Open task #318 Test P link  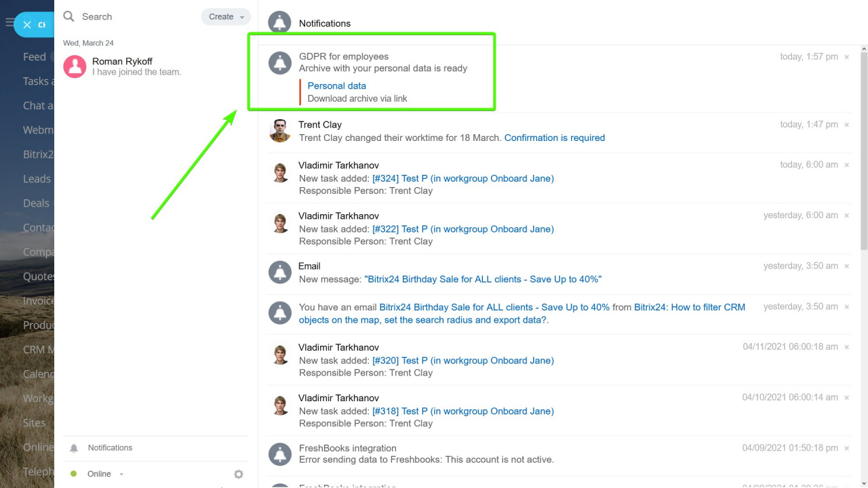[x=462, y=411]
